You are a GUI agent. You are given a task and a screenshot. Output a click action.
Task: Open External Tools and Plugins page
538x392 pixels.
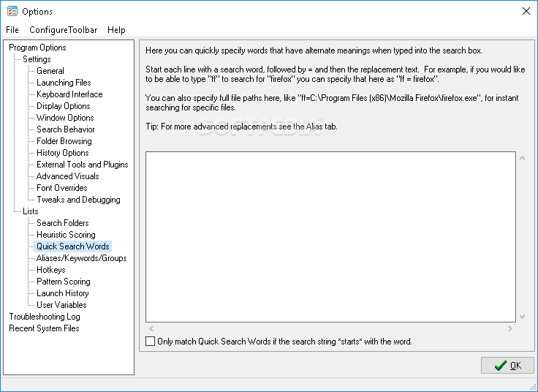83,164
